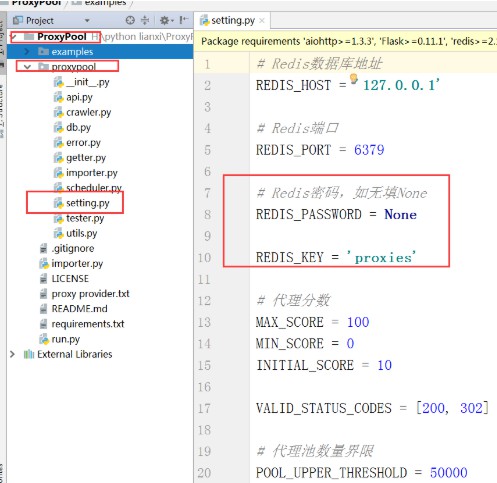Click the External Libraries bar-chart icon
497x483 pixels.
coord(29,354)
